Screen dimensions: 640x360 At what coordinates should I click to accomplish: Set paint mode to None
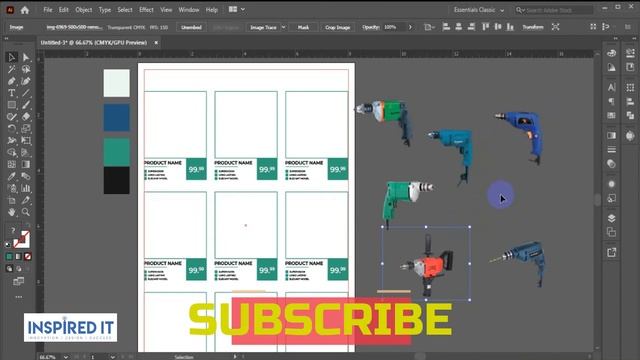coord(28,256)
